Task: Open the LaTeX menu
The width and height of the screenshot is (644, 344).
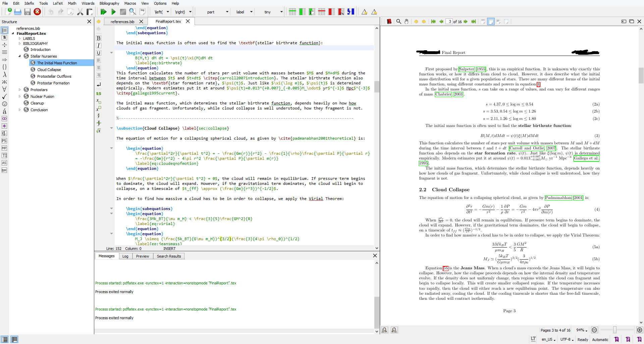Action: (x=58, y=3)
